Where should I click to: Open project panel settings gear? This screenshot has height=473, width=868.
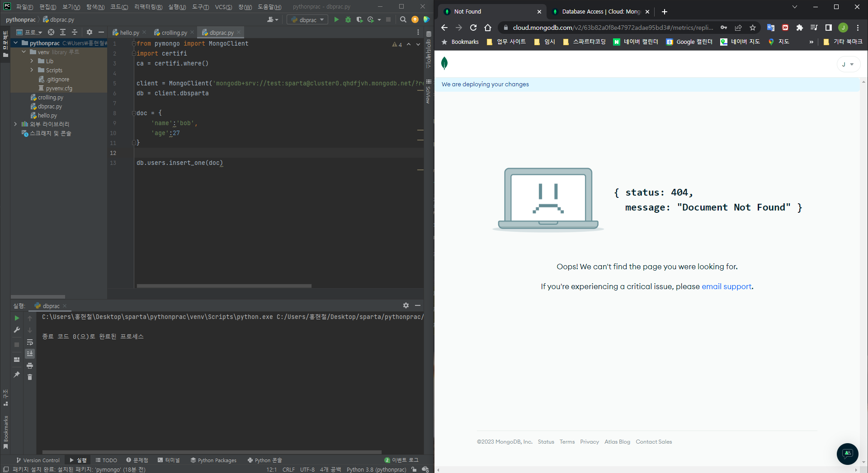tap(90, 32)
